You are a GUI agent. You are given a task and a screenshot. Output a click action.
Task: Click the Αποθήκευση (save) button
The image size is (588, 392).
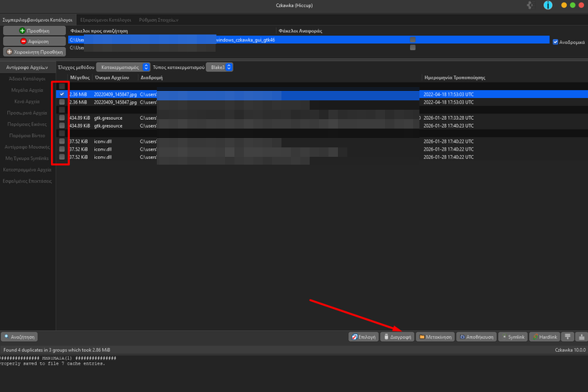474,336
